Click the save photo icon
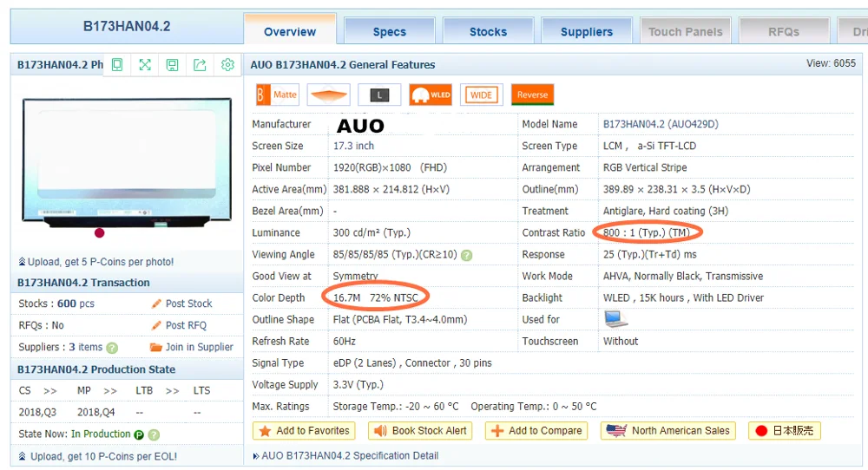Viewport: 868px width, 470px height. [x=172, y=65]
